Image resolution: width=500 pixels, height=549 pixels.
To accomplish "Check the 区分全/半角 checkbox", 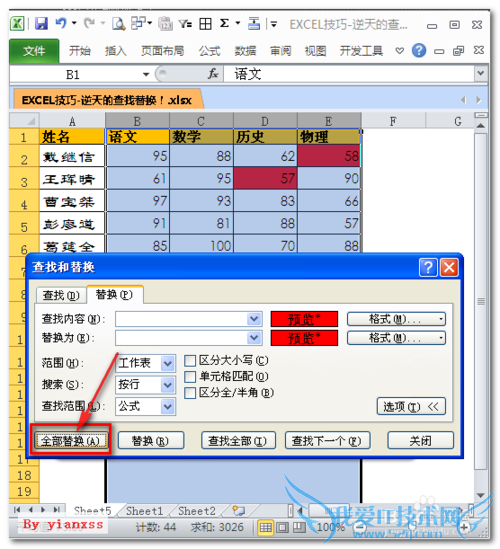I will tap(190, 393).
